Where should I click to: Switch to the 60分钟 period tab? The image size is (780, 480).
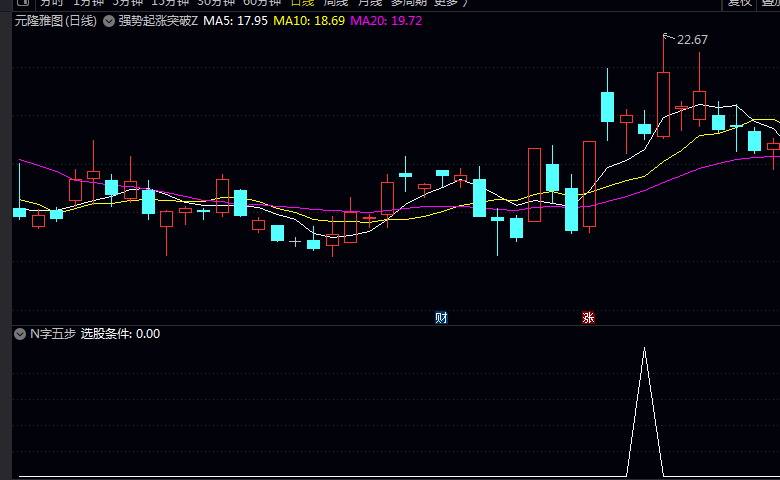(x=262, y=3)
